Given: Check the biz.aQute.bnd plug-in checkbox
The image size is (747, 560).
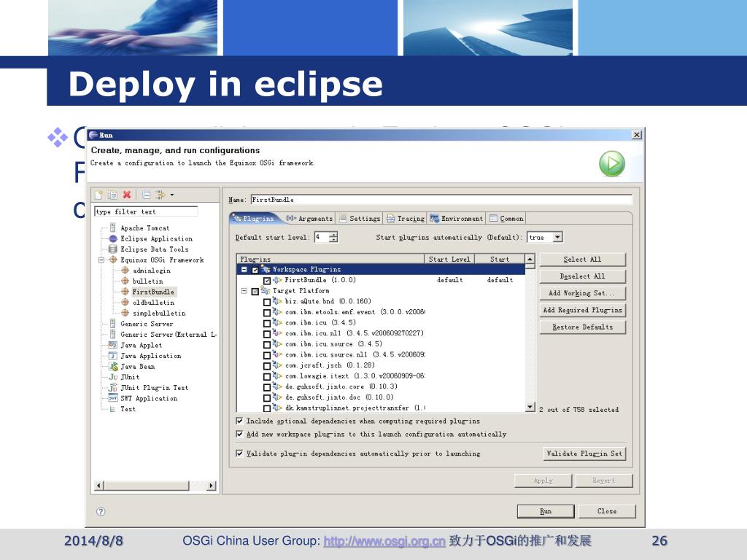Looking at the screenshot, I should 267,302.
